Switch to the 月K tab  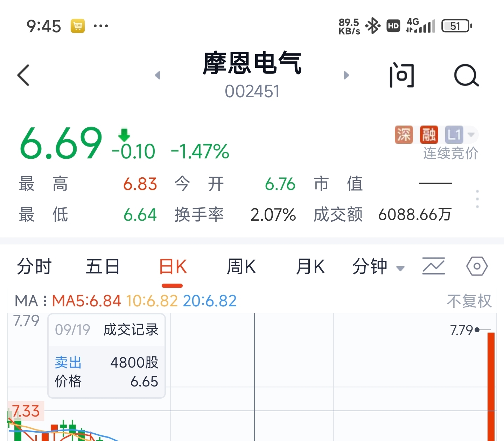[310, 266]
